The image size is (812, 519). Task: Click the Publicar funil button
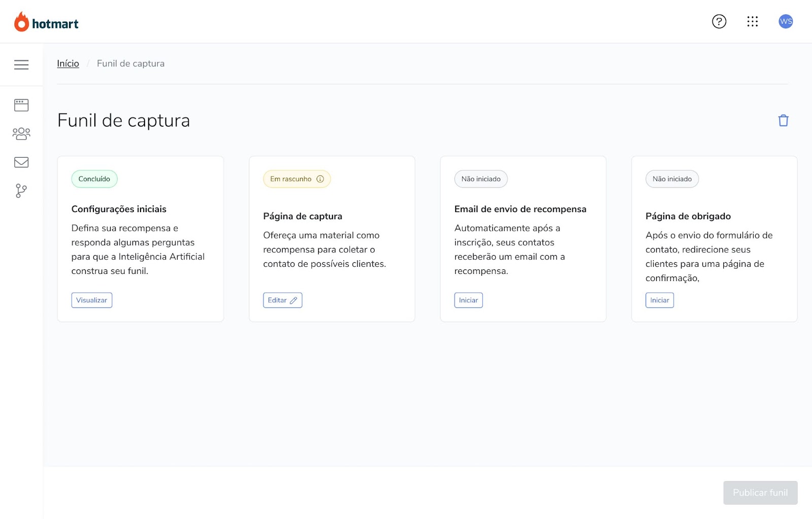click(x=760, y=493)
